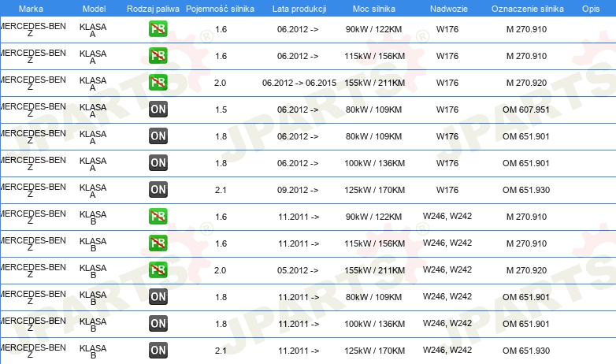Viewport: 616px width, 364px height.
Task: Click petrol icon for W246 M 270.920 row
Action: pyautogui.click(x=158, y=270)
